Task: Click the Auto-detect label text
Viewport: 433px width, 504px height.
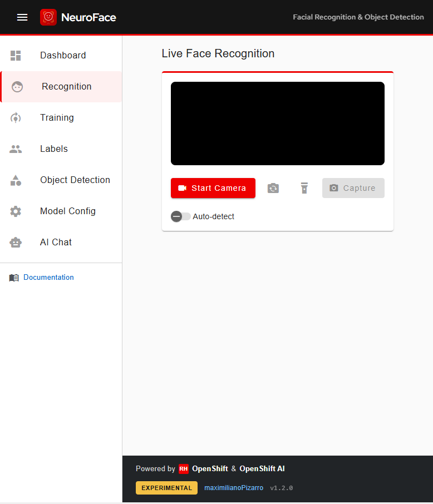Action: click(x=214, y=216)
